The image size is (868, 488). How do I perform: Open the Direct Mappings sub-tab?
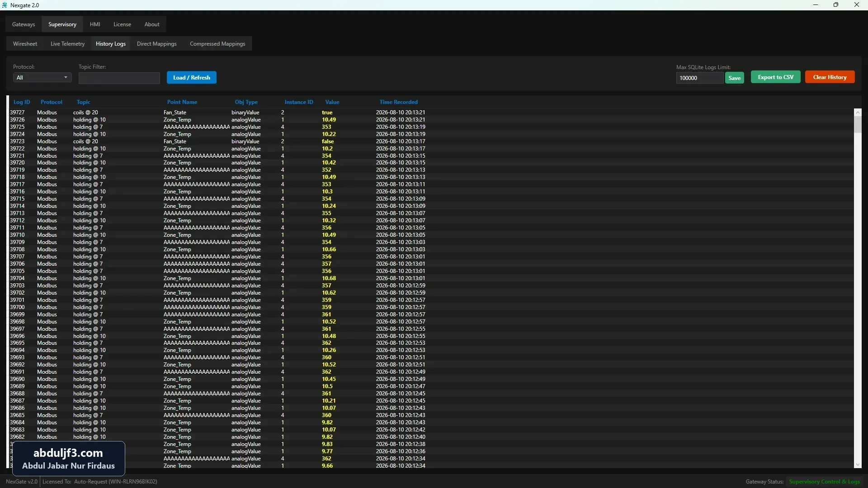click(156, 44)
